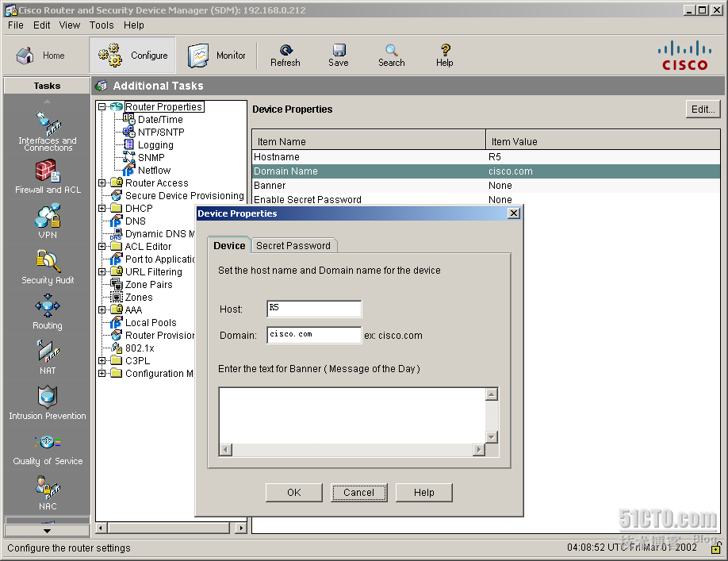This screenshot has width=728, height=561.
Task: Click into the Banner text area
Action: coord(352,415)
